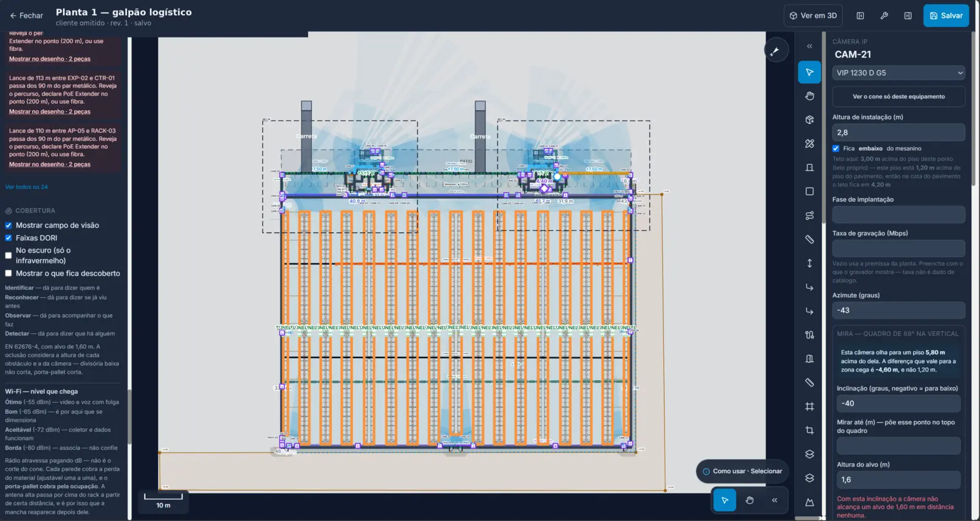Choose the Select arrow in the vertical toolbar

pos(809,72)
